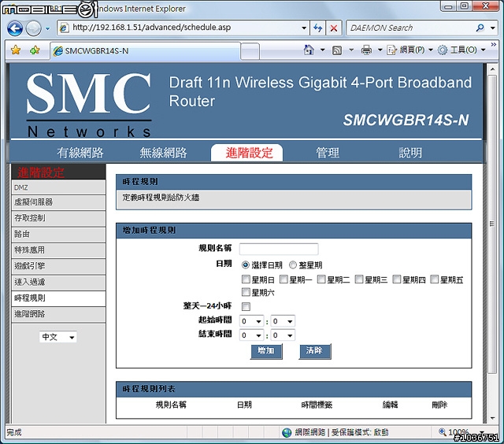Click the search magnifier icon
Image resolution: width=504 pixels, height=444 pixels.
pyautogui.click(x=480, y=28)
